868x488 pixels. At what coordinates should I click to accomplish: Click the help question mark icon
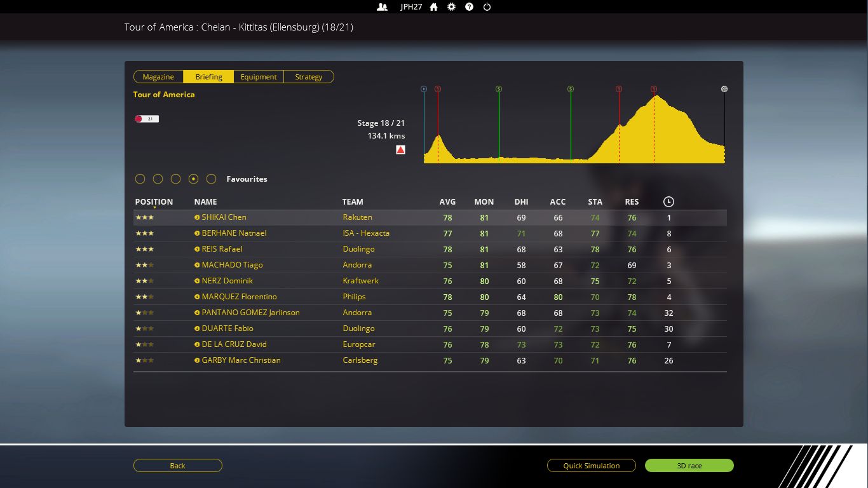pyautogui.click(x=469, y=7)
